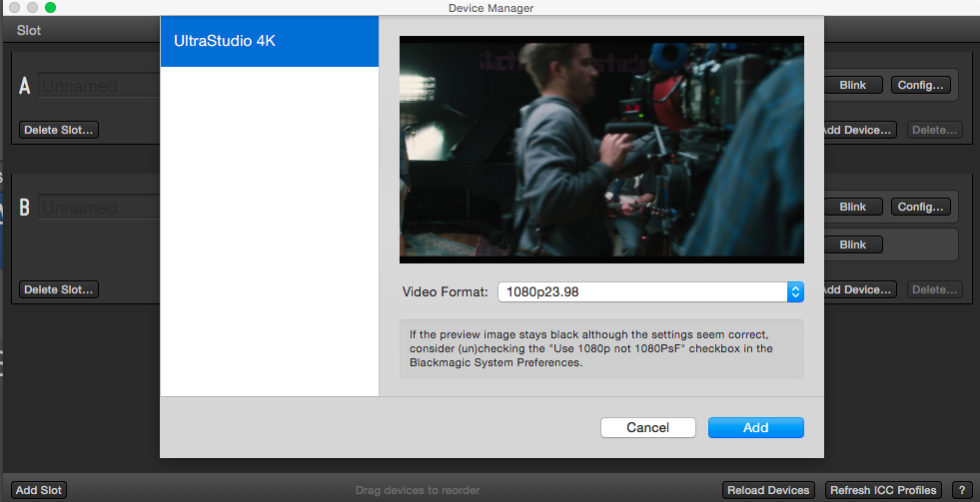
Task: Click Refresh ICC Profiles
Action: point(883,490)
